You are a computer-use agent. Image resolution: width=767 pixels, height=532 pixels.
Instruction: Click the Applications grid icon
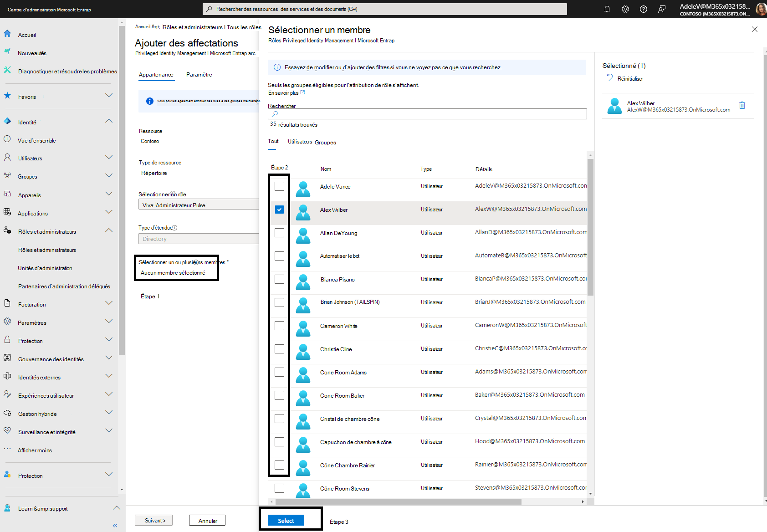tap(7, 212)
